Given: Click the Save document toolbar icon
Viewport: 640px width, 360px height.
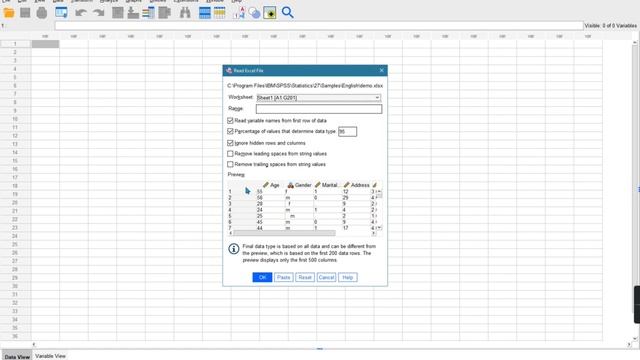Looking at the screenshot, I should [x=25, y=13].
